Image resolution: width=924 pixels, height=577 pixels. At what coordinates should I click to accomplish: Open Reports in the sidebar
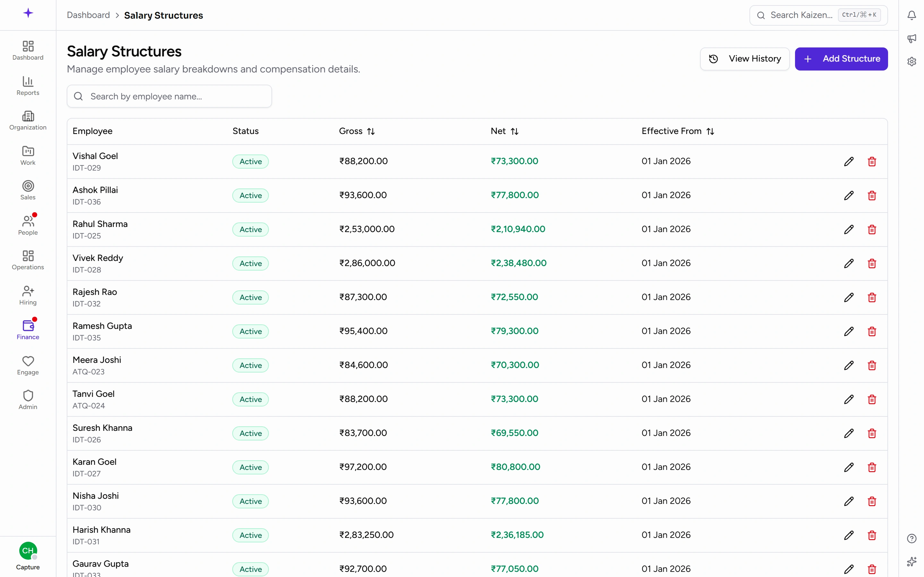(28, 86)
